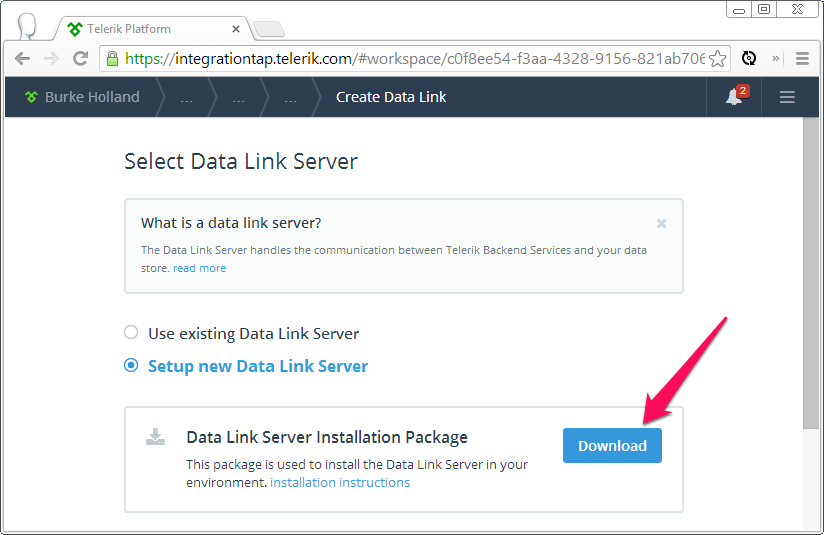The image size is (824, 535).
Task: Open the installation instructions link
Action: (340, 483)
